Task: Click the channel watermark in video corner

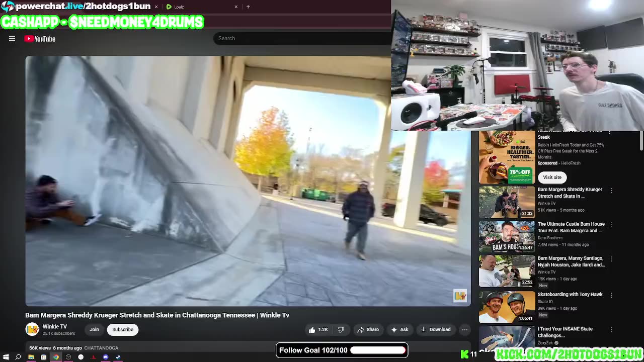Action: click(460, 296)
